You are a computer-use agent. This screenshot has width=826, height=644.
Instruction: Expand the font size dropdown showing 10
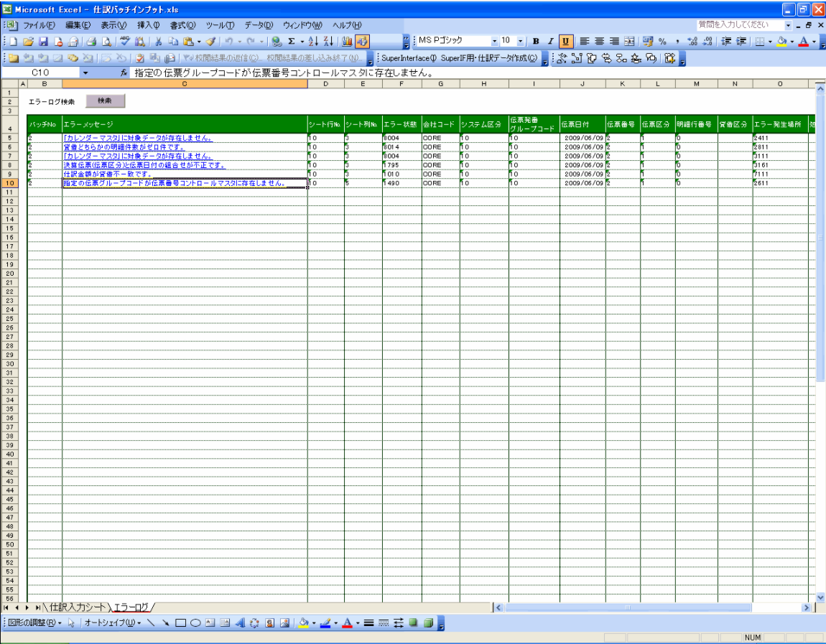520,42
